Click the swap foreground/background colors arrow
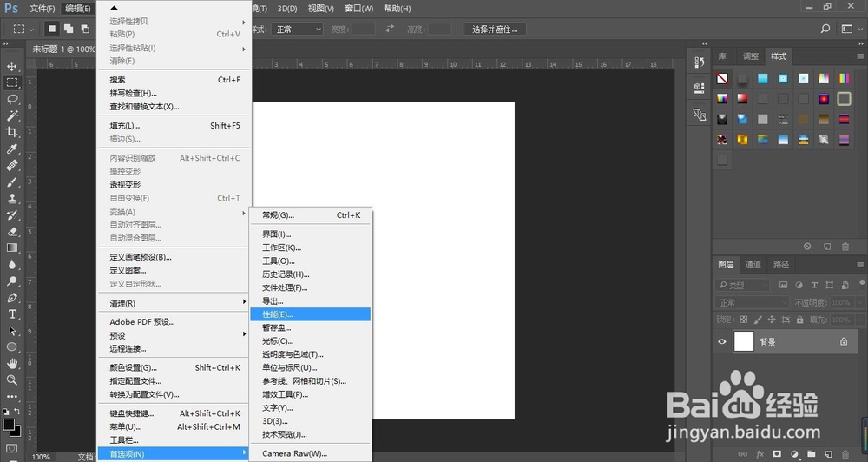868x462 pixels. click(17, 411)
